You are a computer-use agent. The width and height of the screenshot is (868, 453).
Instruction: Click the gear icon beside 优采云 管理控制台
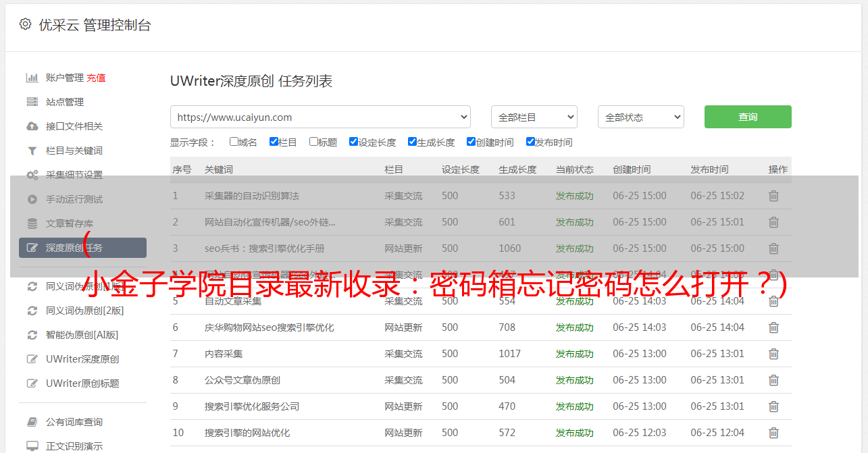[25, 24]
